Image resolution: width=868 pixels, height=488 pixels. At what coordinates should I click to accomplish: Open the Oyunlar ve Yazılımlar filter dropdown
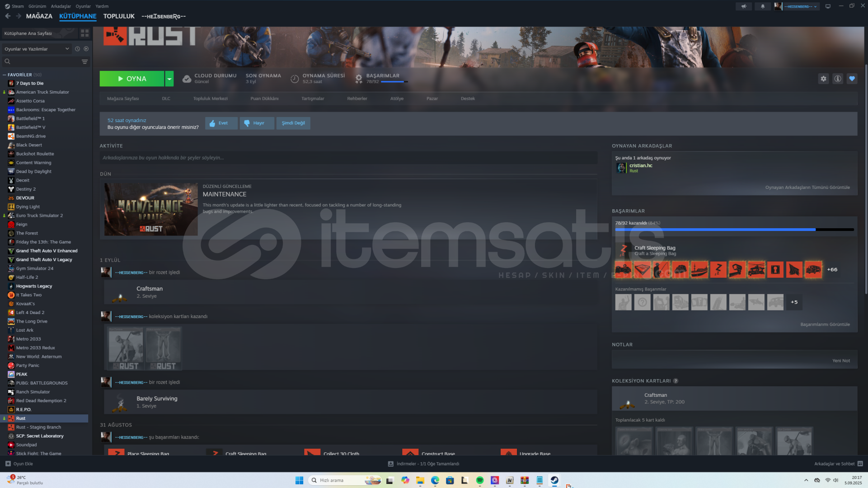tap(37, 49)
